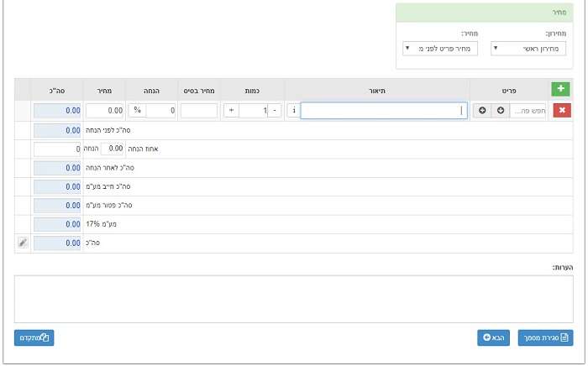Image resolution: width=588 pixels, height=366 pixels.
Task: Click the מחיר בסיס column header
Action: click(199, 91)
